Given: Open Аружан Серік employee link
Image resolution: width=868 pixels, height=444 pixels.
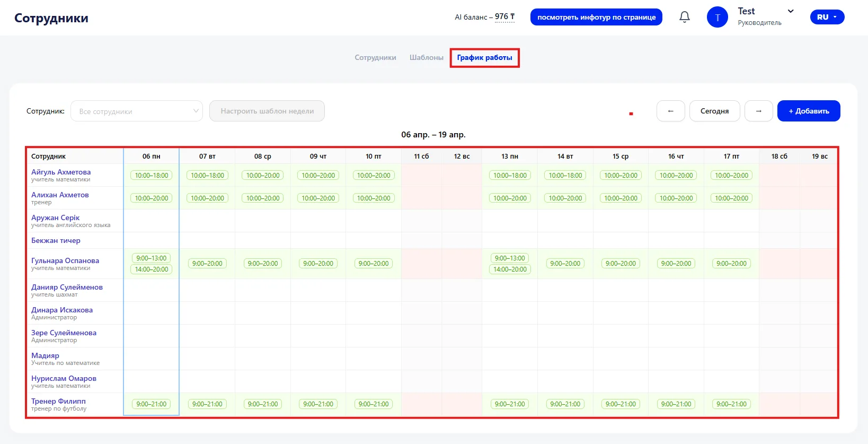Looking at the screenshot, I should coord(55,217).
